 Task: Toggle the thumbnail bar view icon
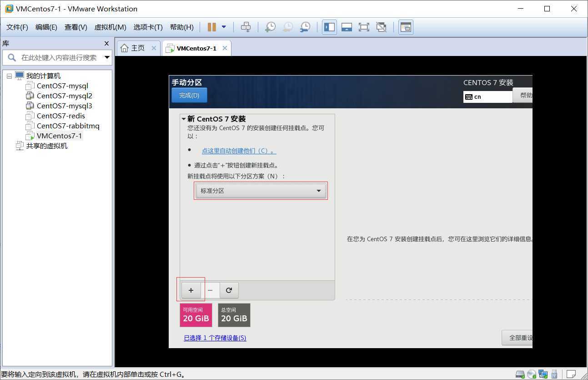[347, 27]
